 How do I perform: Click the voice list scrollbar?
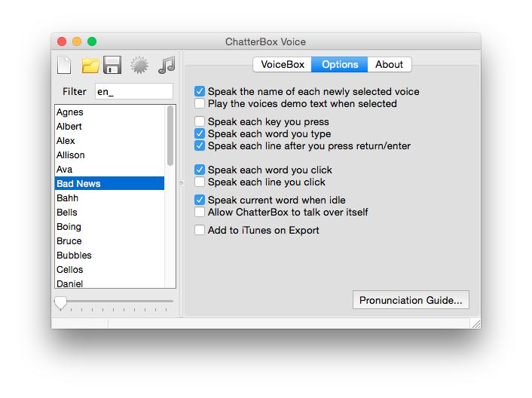click(x=170, y=136)
